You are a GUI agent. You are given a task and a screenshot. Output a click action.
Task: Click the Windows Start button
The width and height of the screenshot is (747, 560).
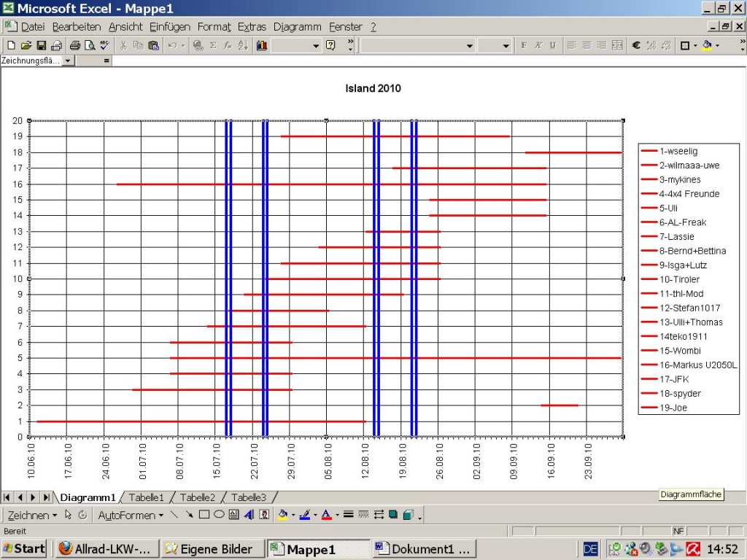coord(24,549)
